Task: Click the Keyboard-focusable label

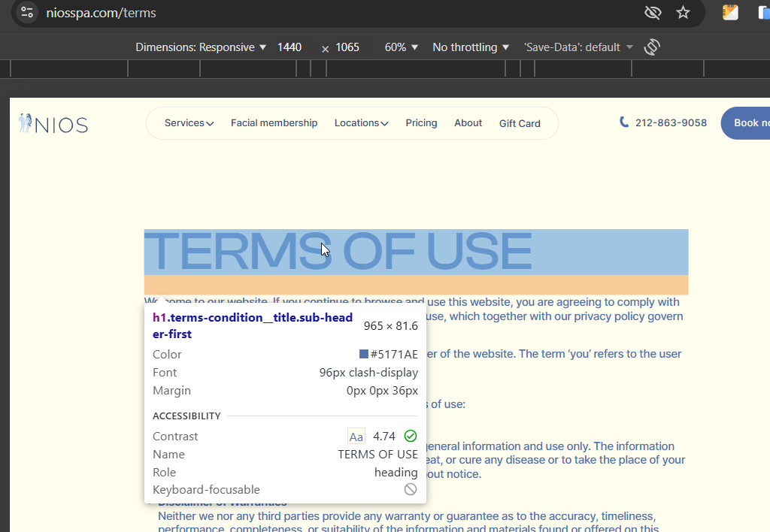Action: coord(206,490)
